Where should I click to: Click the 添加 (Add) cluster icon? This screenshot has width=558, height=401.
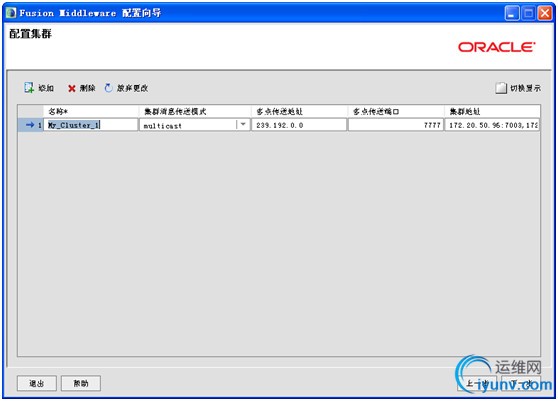point(29,88)
